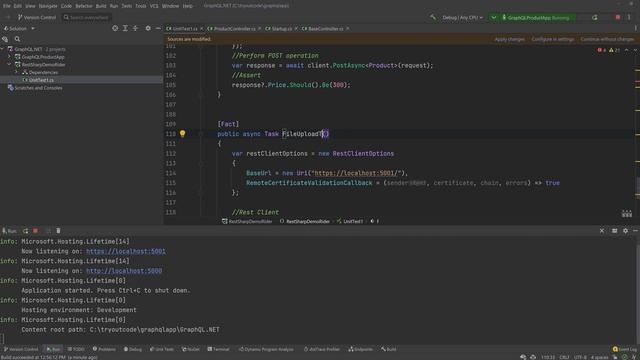Expand the Dependencies node
The width and height of the screenshot is (640, 360).
tap(16, 72)
